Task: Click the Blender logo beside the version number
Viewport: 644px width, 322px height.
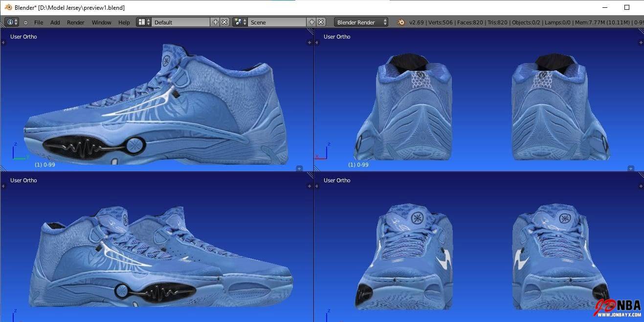Action: pyautogui.click(x=401, y=22)
